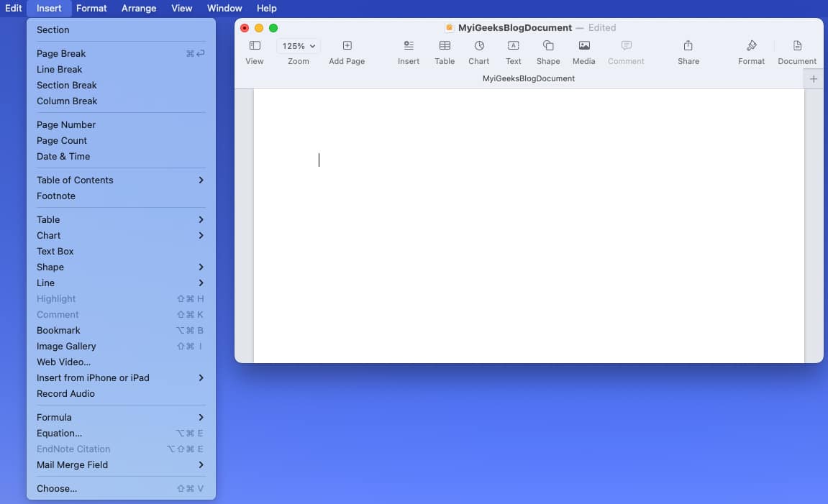Open the View menu in the menu bar

182,8
